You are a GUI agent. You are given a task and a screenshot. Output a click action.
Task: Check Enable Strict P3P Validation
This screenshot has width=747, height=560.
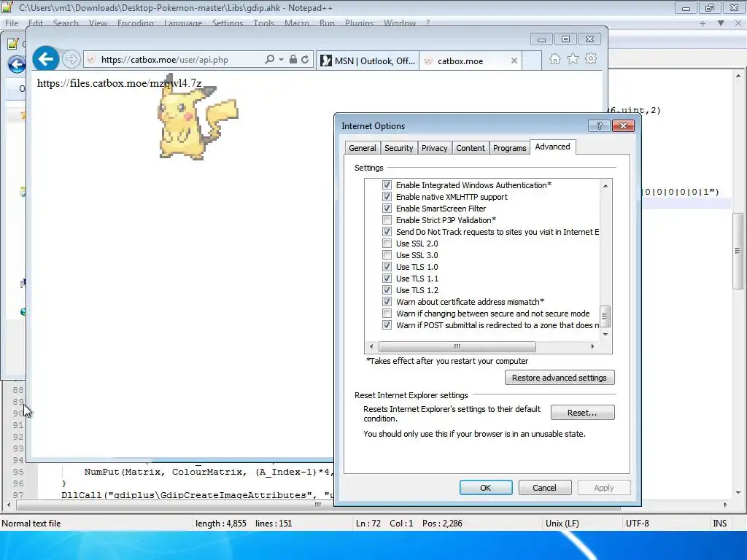(x=387, y=220)
